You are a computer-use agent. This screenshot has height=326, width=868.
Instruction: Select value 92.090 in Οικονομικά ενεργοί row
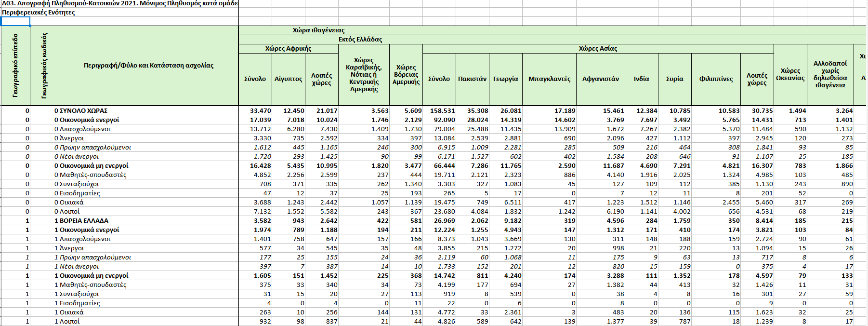pyautogui.click(x=445, y=120)
